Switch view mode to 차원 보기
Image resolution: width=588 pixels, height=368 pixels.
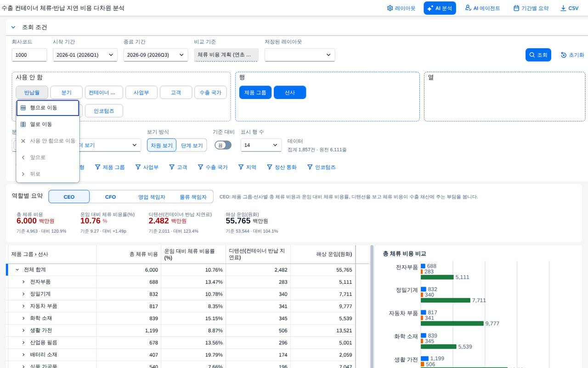click(x=162, y=145)
